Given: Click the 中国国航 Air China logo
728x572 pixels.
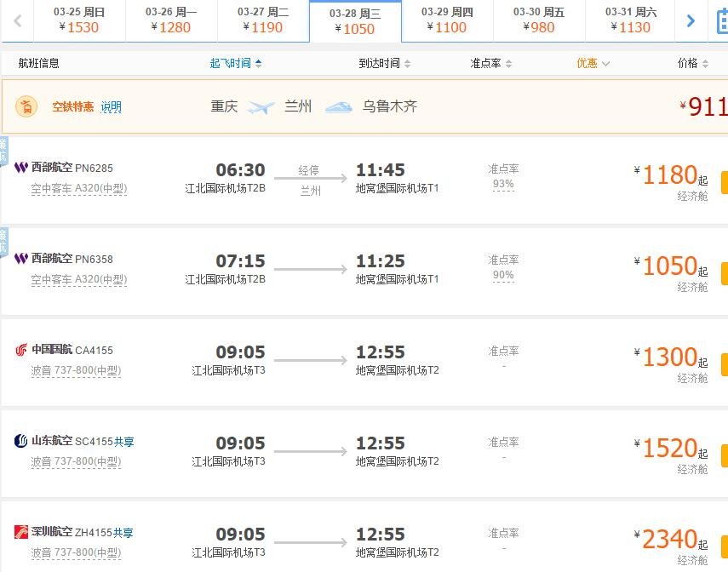Looking at the screenshot, I should point(20,350).
